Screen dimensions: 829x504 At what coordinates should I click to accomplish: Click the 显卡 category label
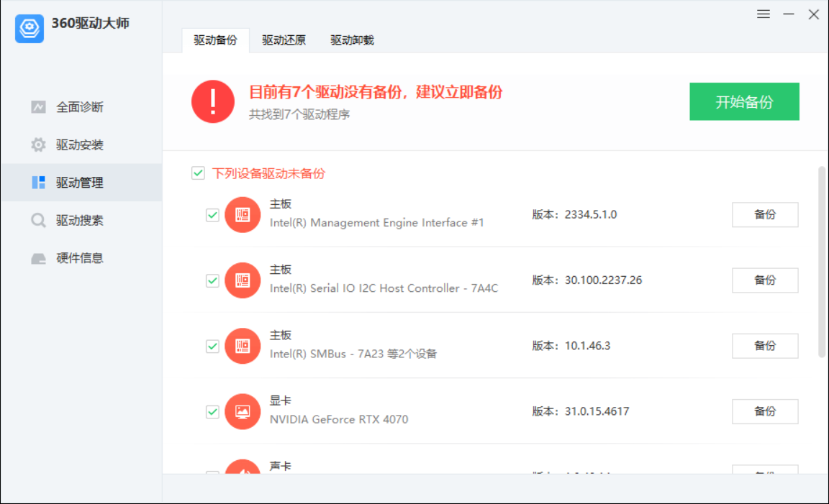point(280,400)
